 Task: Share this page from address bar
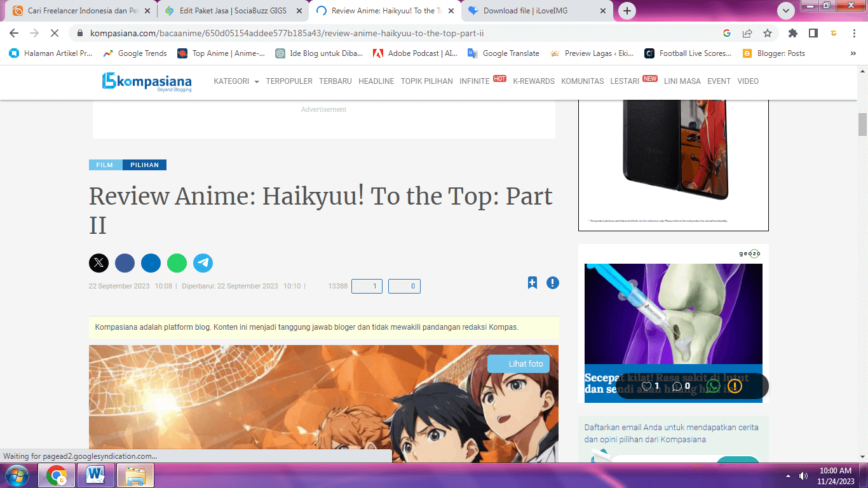coord(747,33)
